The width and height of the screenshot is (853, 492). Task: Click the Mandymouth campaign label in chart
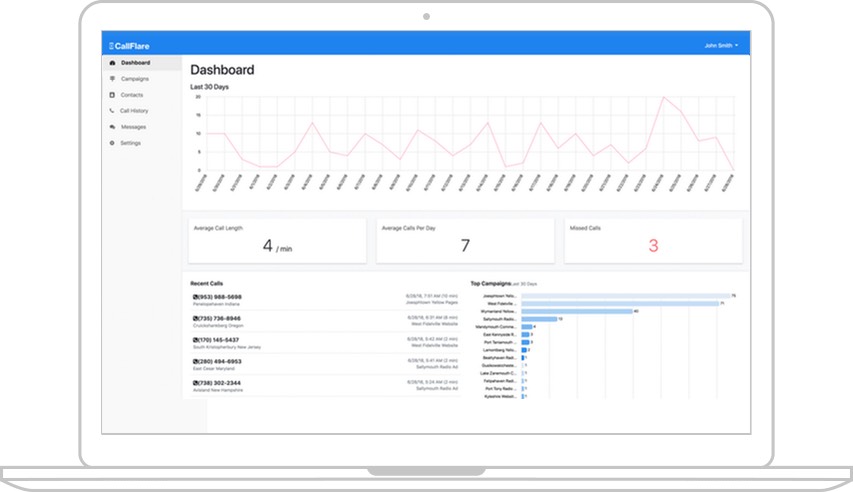(496, 327)
